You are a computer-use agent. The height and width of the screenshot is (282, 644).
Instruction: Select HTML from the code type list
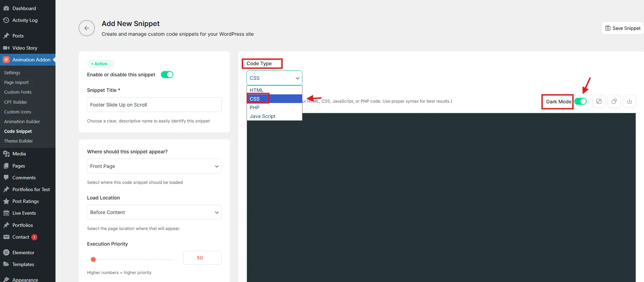click(257, 90)
